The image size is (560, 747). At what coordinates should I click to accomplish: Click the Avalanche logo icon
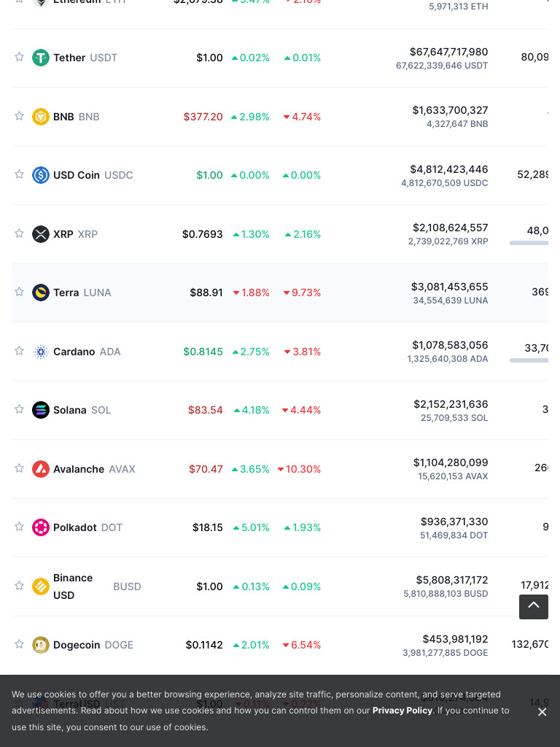pyautogui.click(x=41, y=469)
